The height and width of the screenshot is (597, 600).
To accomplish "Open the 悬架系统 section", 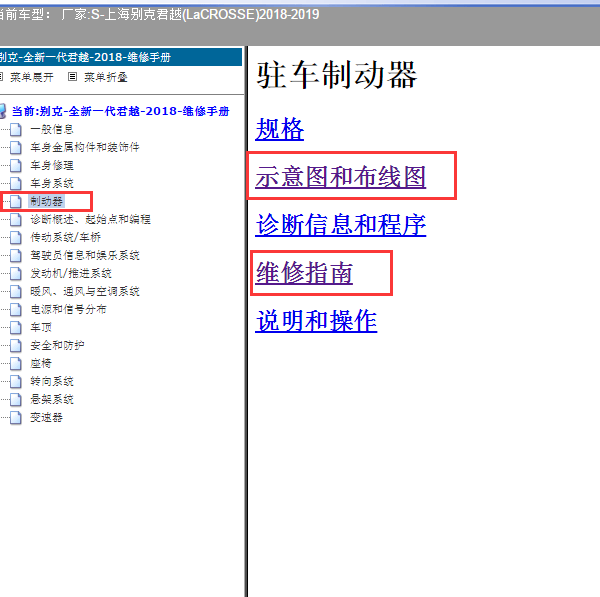I will pyautogui.click(x=52, y=399).
